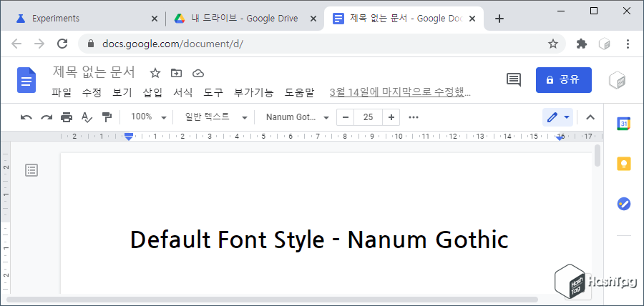Bookmark this page with star icon

(x=553, y=44)
